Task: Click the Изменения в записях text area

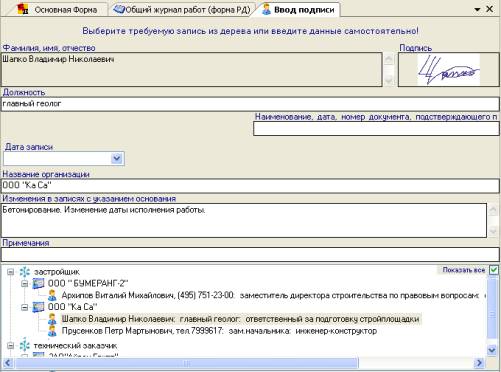Action: pos(244,220)
